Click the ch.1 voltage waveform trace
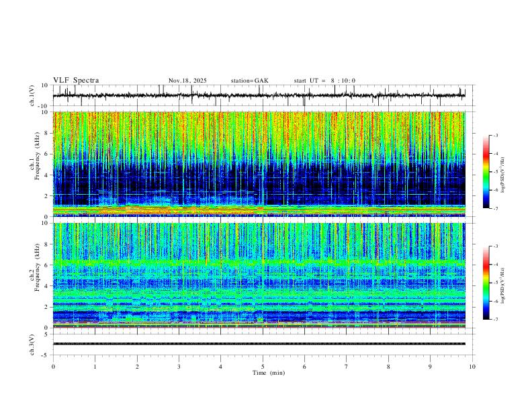 tap(259, 95)
